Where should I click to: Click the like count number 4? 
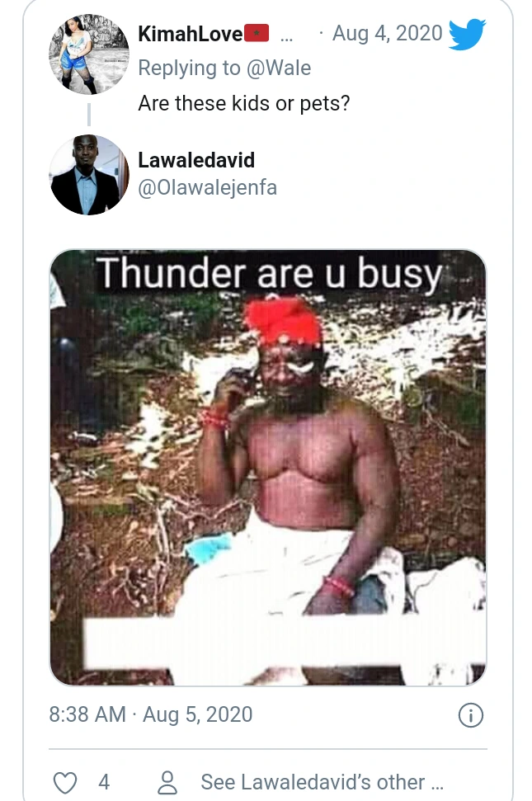(x=104, y=782)
